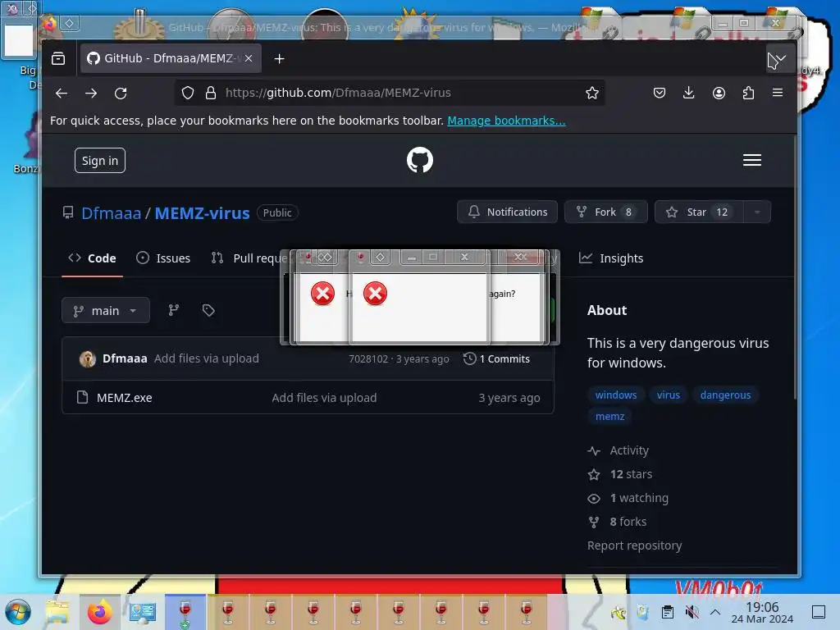The height and width of the screenshot is (630, 840).
Task: Click the dangerous topic tag
Action: click(725, 395)
